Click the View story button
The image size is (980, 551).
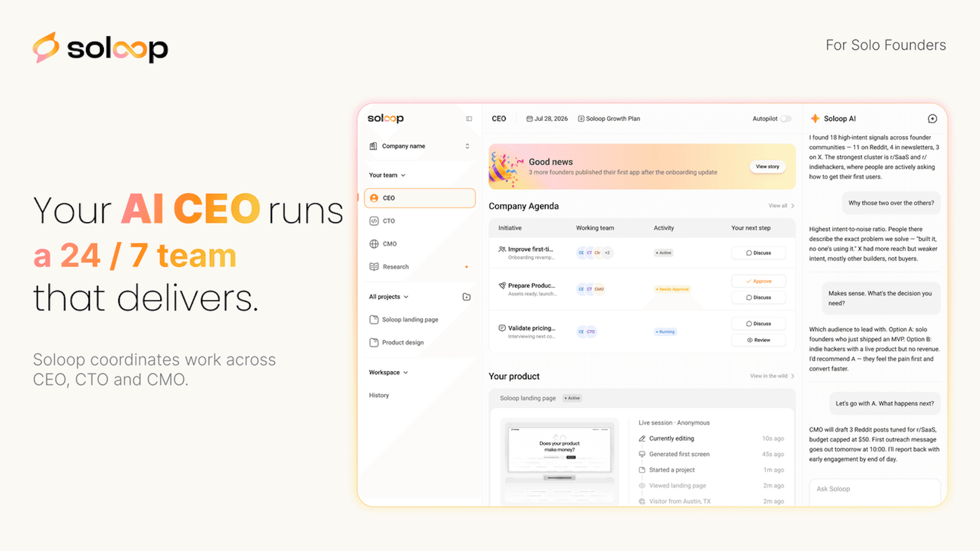[767, 166]
